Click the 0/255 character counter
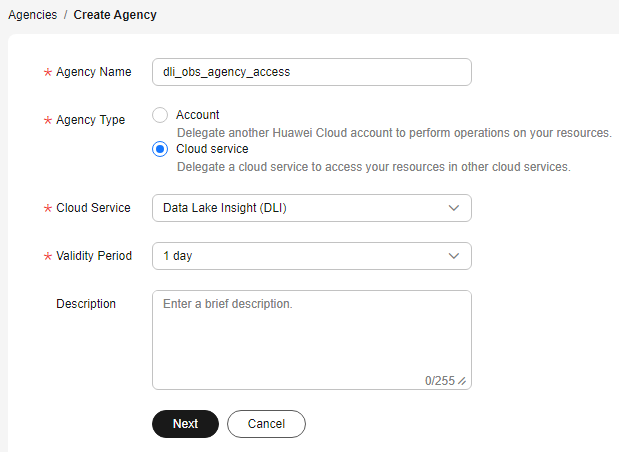Viewport: 619px width, 452px height. pyautogui.click(x=440, y=381)
